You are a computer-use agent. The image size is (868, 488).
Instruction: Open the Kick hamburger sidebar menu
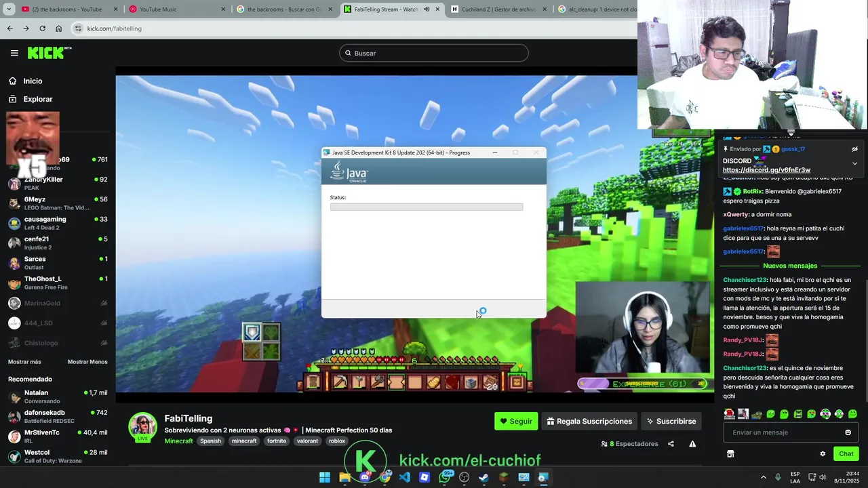14,53
